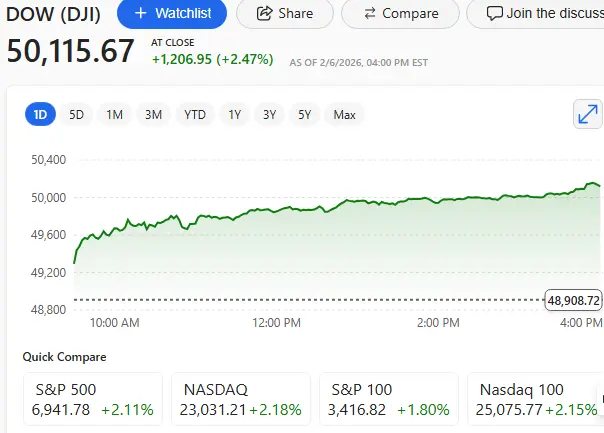Click the Compare arrows icon
The height and width of the screenshot is (433, 604).
(370, 13)
